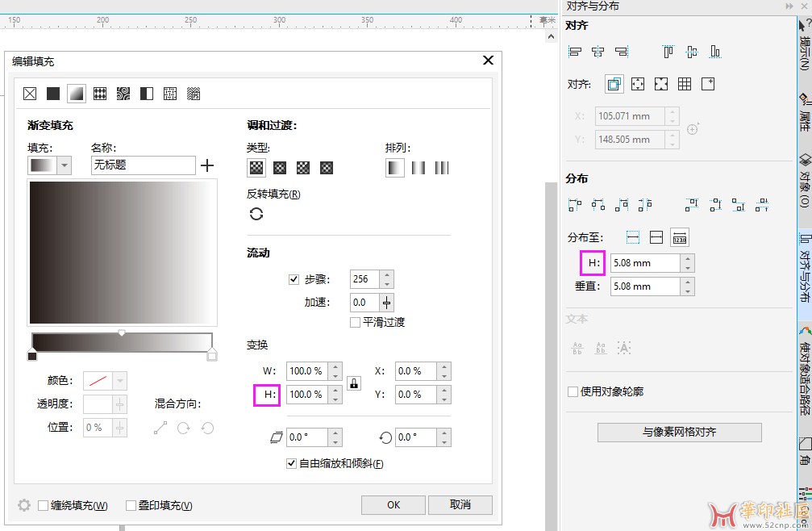This screenshot has height=531, width=812.
Task: Select the Fountain fill icon
Action: pos(77,94)
